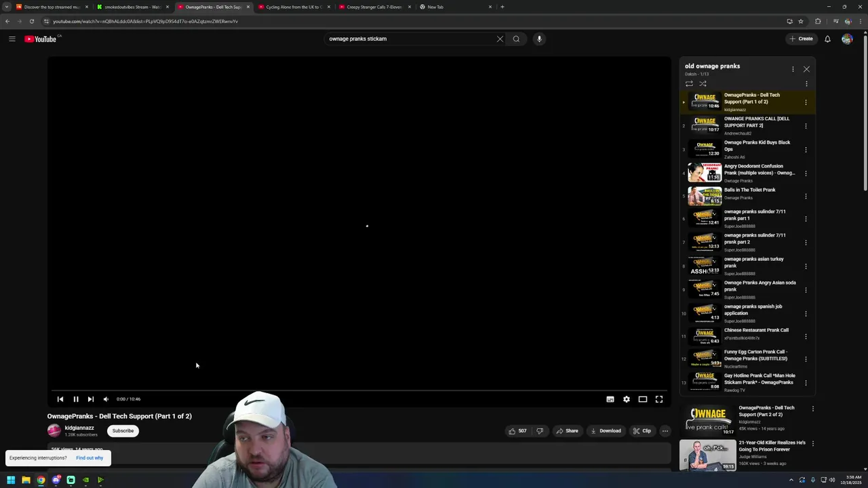Screen dimensions: 868x488
Task: Open options for Kid Buys Black Ops item
Action: coord(806,150)
